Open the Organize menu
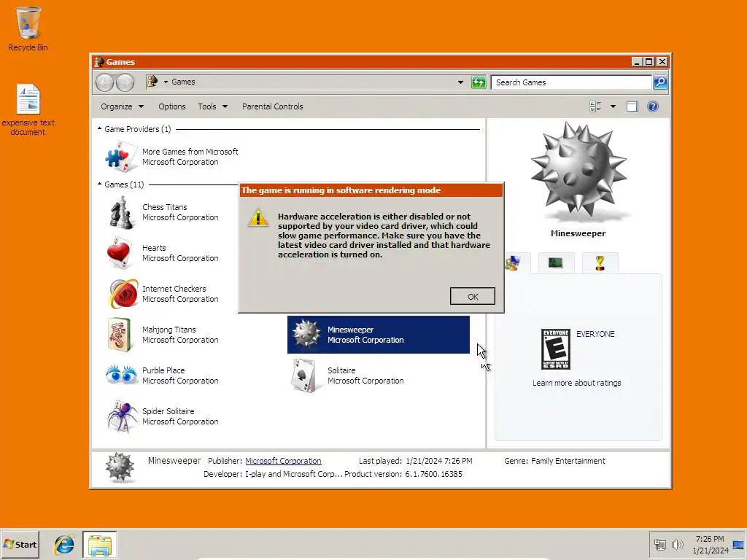 click(122, 106)
